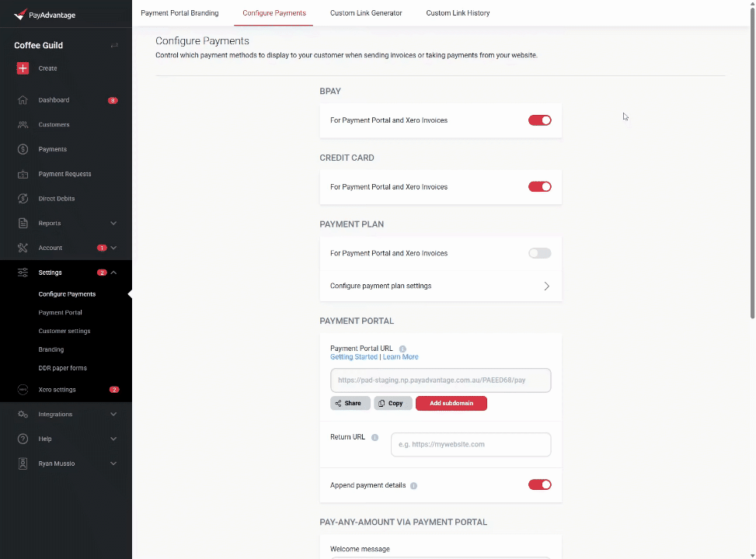The width and height of the screenshot is (756, 559).
Task: Click the switch account arrows beside Coffee Guild
Action: [x=114, y=46]
